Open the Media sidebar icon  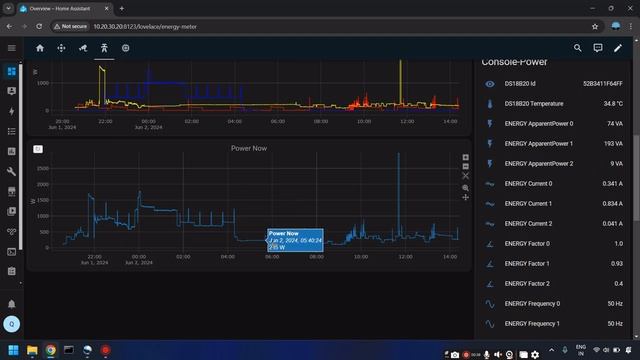click(x=11, y=211)
